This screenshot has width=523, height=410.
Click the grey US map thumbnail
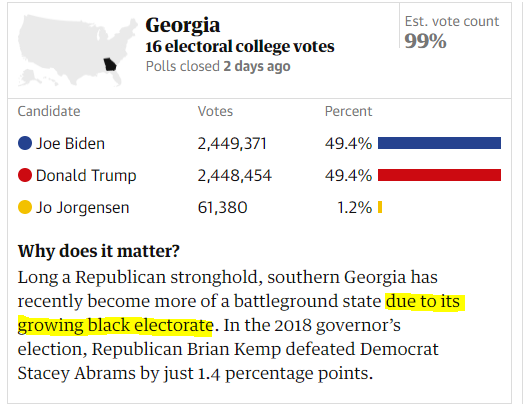pyautogui.click(x=77, y=50)
